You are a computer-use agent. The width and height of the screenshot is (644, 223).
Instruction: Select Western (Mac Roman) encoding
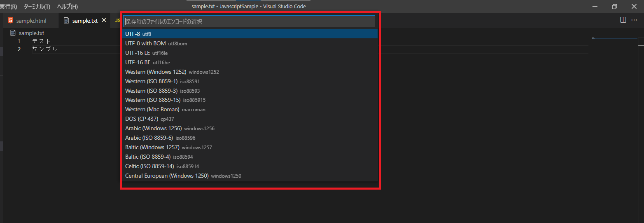click(x=250, y=109)
